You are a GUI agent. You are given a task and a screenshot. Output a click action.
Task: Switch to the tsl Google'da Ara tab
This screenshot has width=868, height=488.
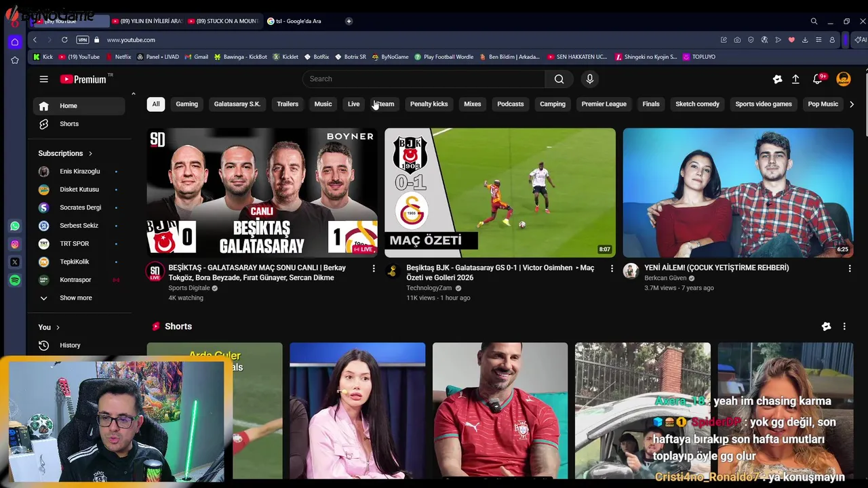[x=298, y=21]
